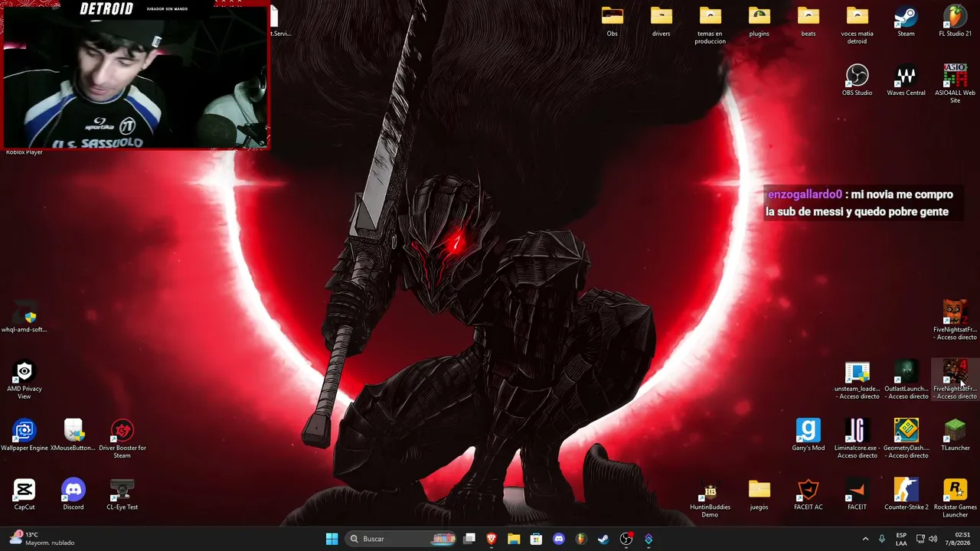The image size is (980, 551).
Task: Open the volume tray icon
Action: click(933, 539)
